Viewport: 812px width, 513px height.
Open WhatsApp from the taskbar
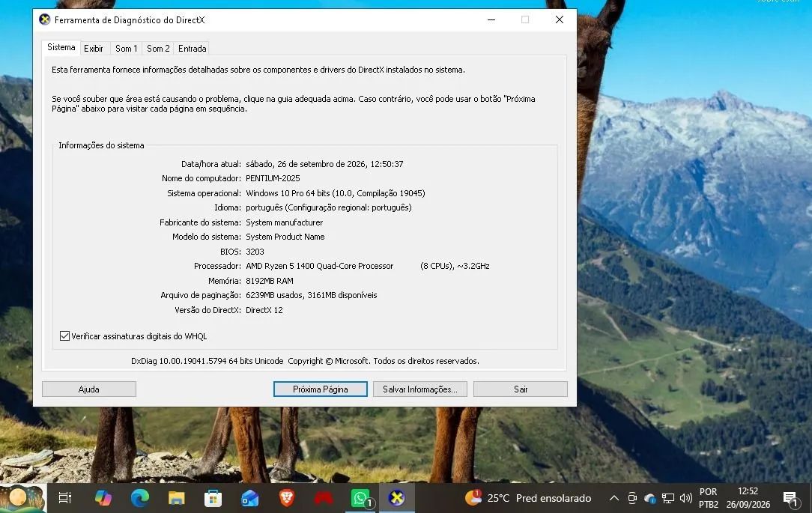click(360, 498)
